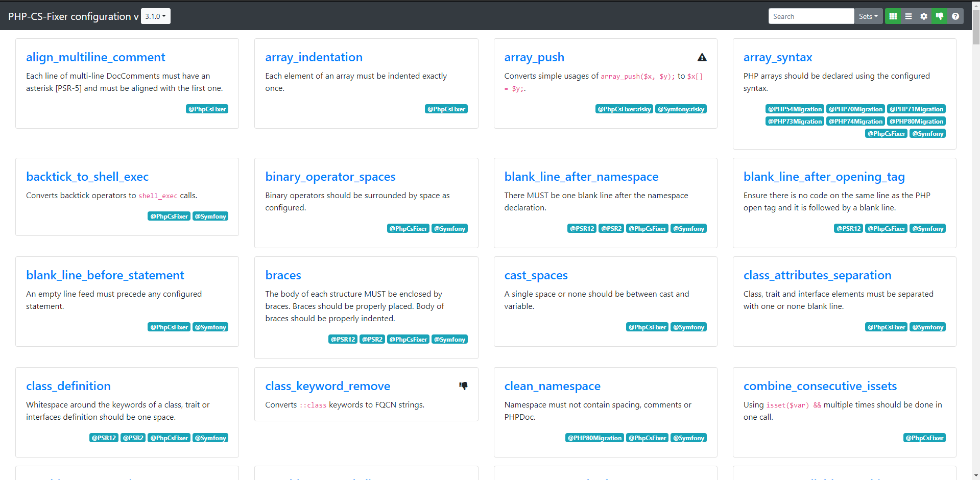Toggle the deprecated fixers thumbs-down button

940,16
